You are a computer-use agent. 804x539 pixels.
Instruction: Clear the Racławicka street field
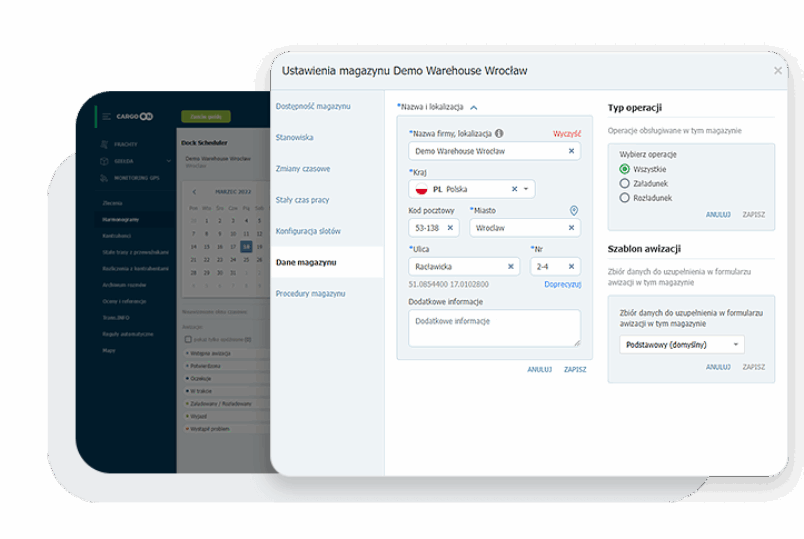511,266
